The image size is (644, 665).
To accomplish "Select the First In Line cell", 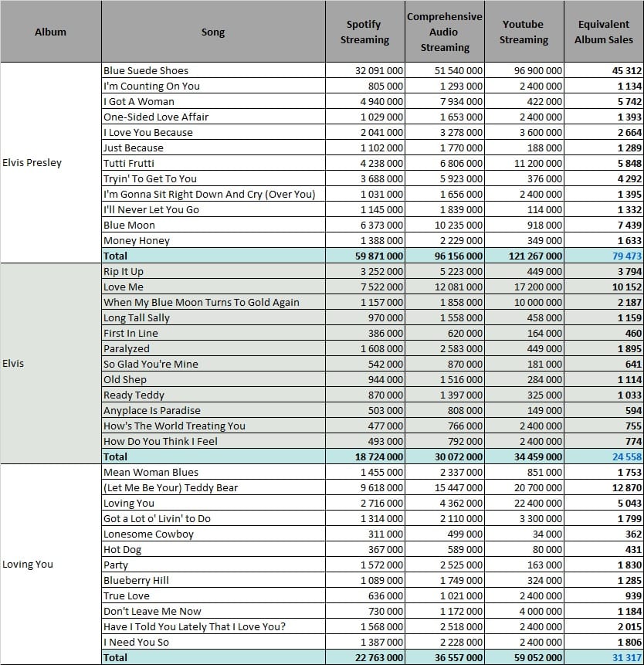I will [x=213, y=334].
